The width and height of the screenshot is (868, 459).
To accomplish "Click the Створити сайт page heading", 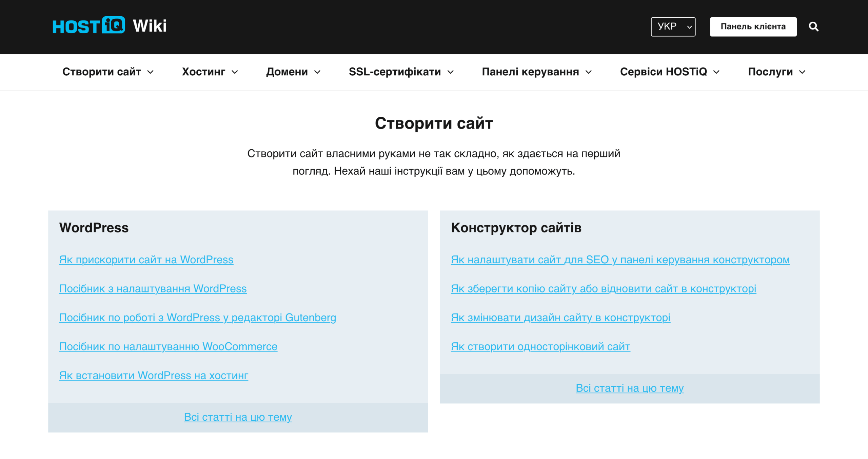I will [x=434, y=123].
